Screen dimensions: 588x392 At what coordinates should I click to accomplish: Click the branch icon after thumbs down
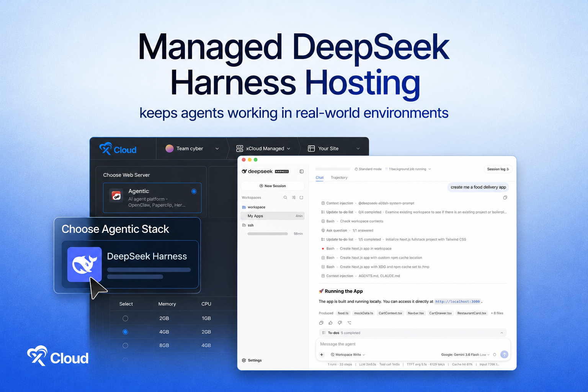[349, 323]
